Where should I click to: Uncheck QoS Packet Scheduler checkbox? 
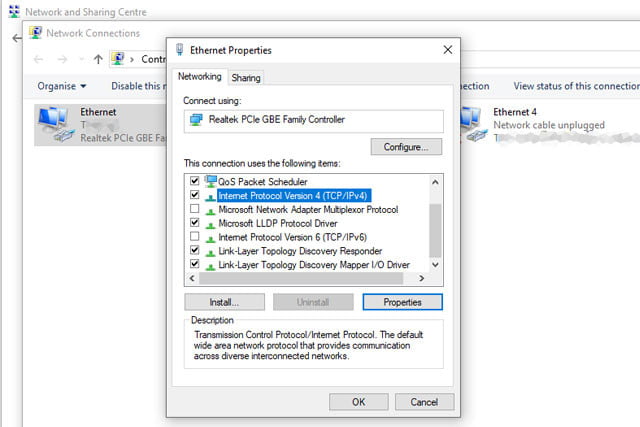[x=195, y=180]
